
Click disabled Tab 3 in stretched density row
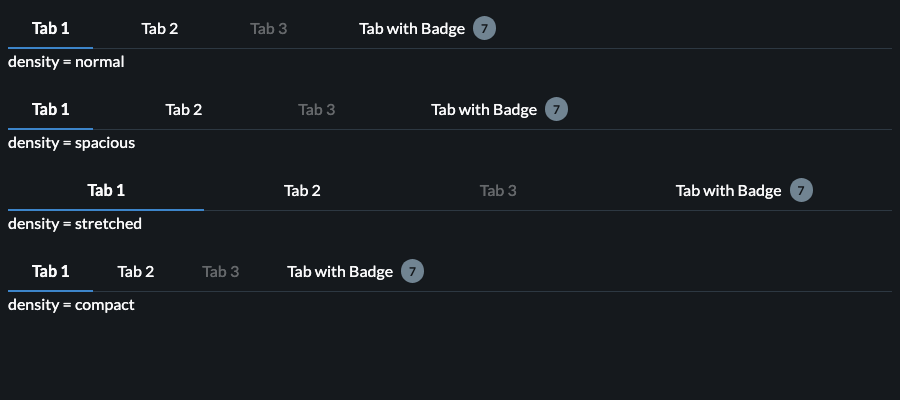pos(498,190)
